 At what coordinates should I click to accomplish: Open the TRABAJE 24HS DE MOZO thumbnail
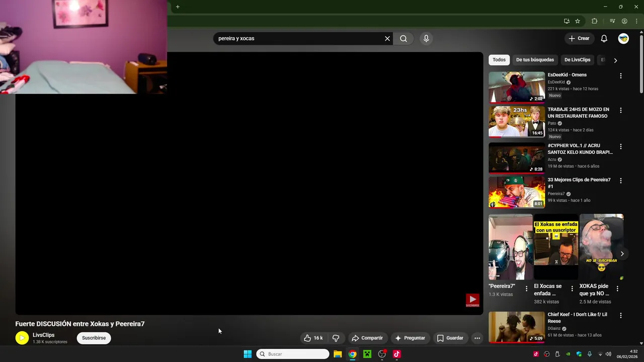pos(517,122)
